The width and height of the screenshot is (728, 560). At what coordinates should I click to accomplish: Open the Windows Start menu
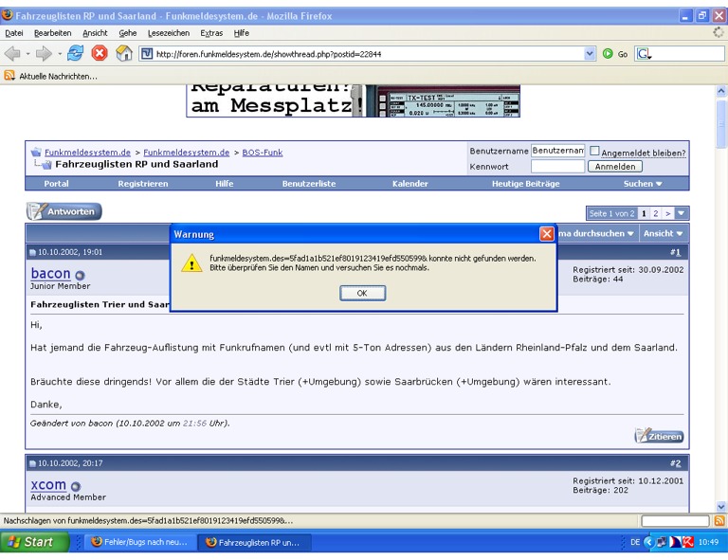coord(31,542)
